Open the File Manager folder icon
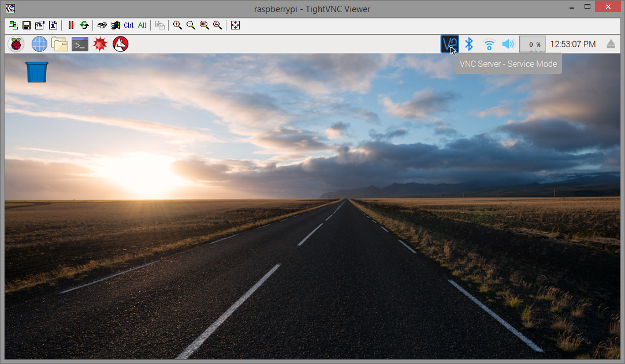This screenshot has width=625, height=364. coord(60,44)
